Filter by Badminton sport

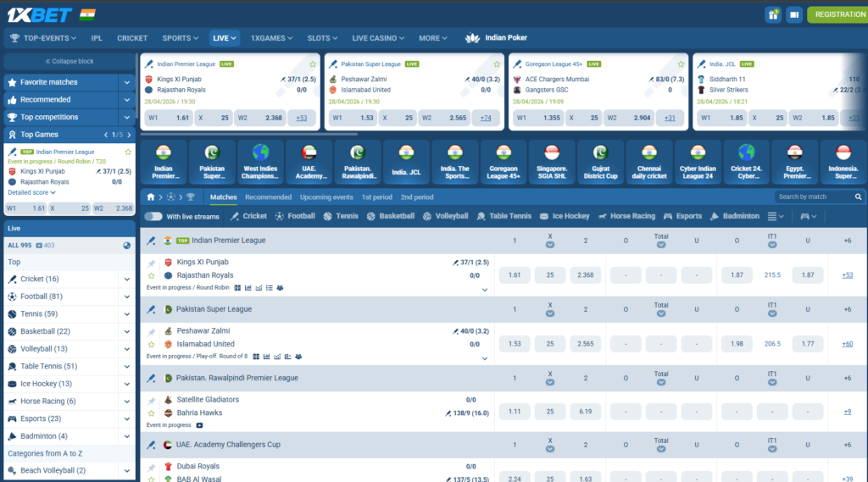(x=735, y=216)
